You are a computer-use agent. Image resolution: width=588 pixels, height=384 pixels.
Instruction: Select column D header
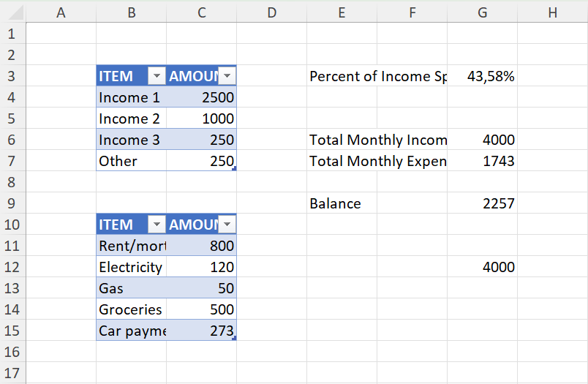pyautogui.click(x=271, y=12)
